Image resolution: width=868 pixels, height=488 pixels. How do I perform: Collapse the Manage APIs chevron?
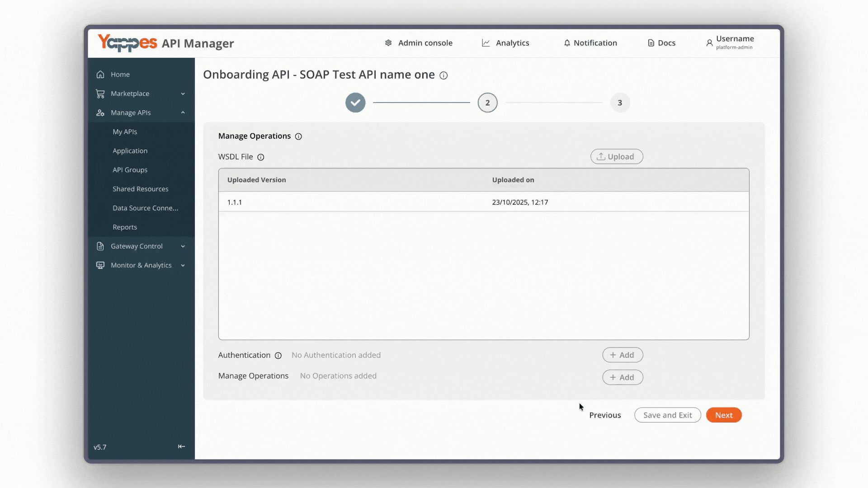(x=183, y=113)
